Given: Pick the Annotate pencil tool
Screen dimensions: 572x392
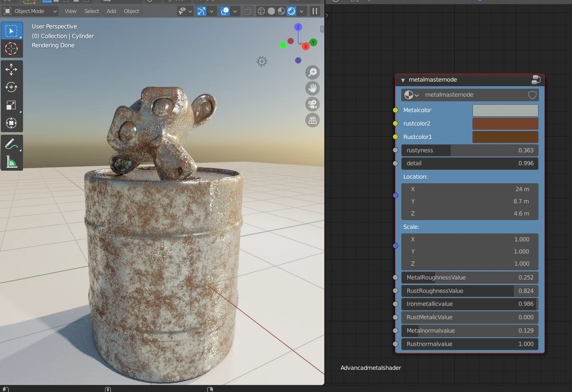Looking at the screenshot, I should click(x=11, y=144).
